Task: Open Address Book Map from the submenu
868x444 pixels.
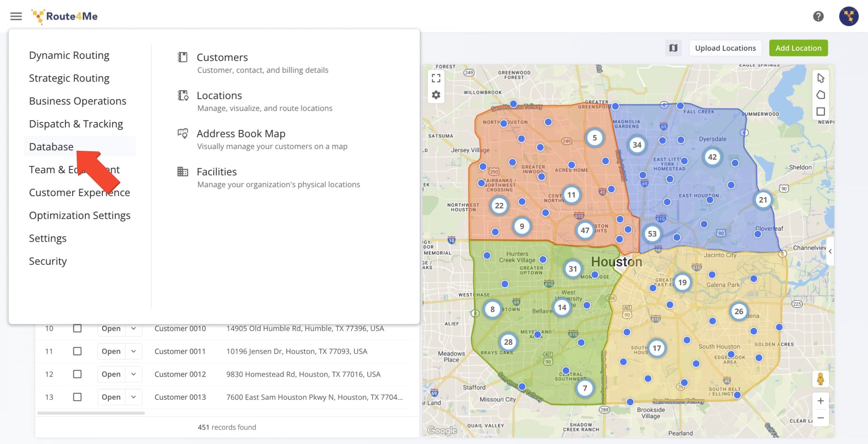Action: pyautogui.click(x=241, y=133)
